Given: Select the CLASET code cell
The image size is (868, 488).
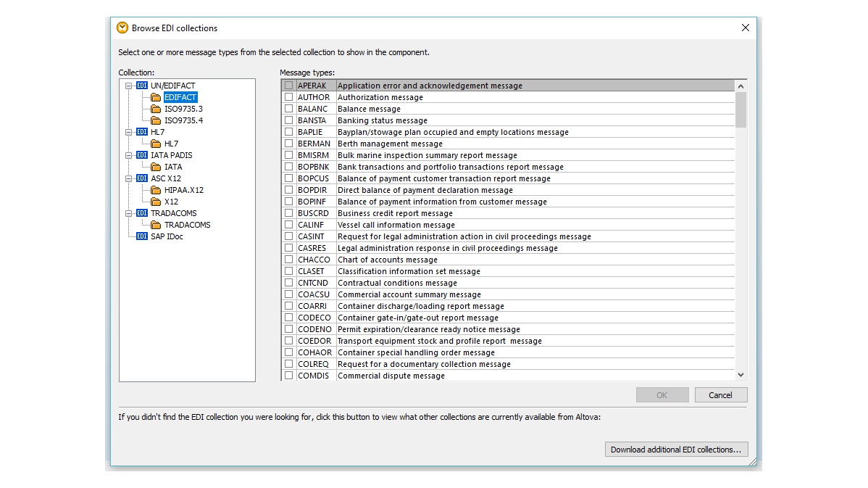Looking at the screenshot, I should tap(311, 271).
